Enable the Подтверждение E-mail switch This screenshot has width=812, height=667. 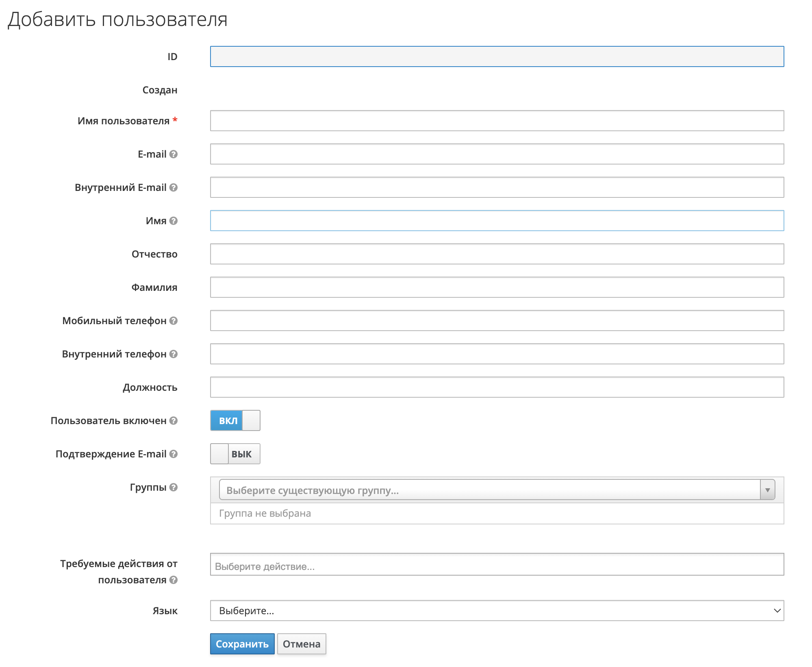(x=235, y=454)
